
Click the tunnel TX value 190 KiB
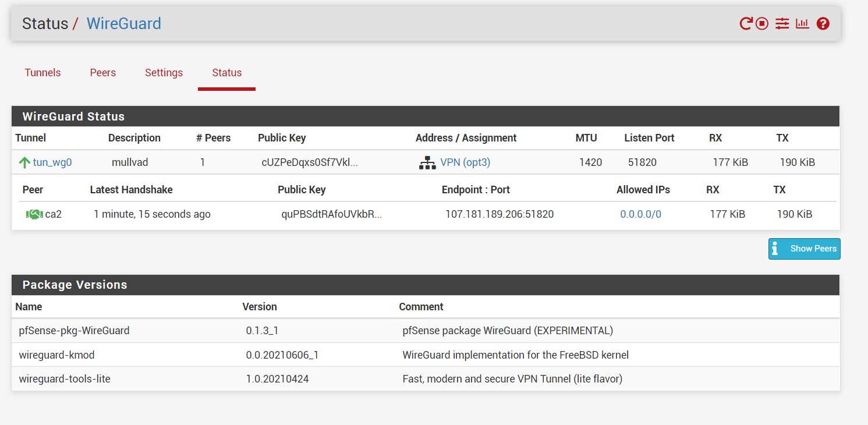click(797, 162)
